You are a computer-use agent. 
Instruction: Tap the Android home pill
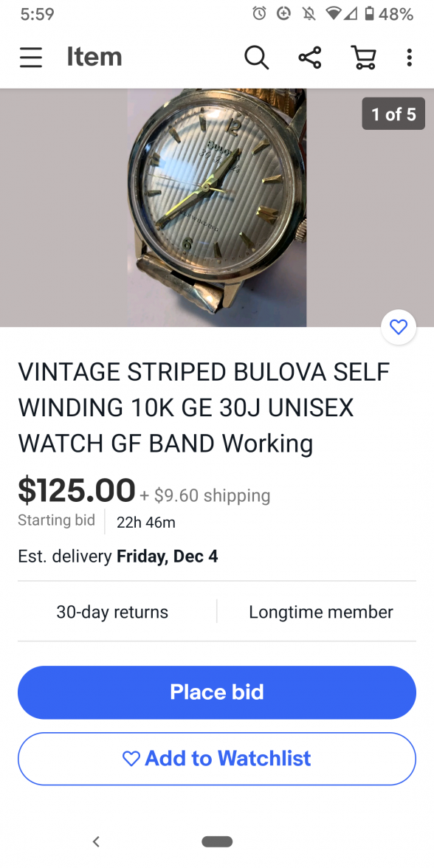(x=217, y=841)
